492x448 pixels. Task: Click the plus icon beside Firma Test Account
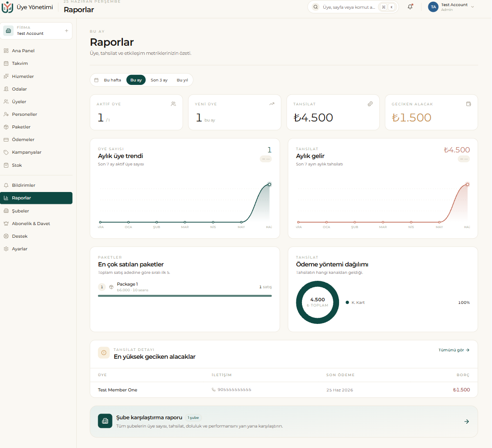tap(67, 31)
